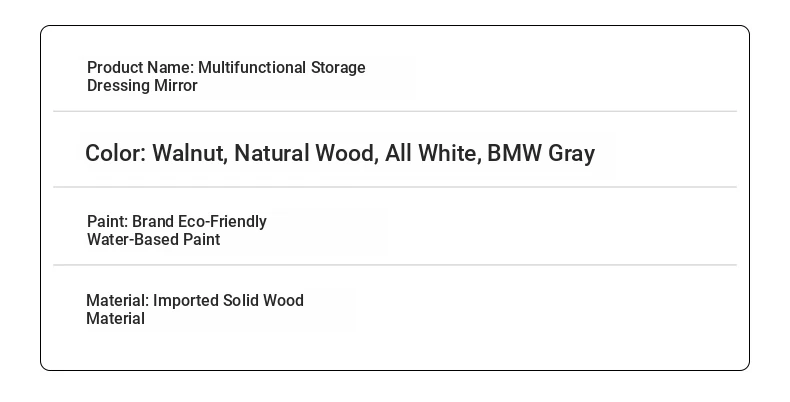Click the "Color:" label
Screen dimensions: 790x402
click(116, 153)
